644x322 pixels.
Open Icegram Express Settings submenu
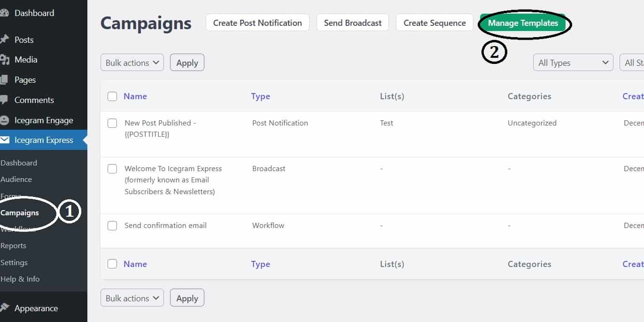click(x=14, y=263)
